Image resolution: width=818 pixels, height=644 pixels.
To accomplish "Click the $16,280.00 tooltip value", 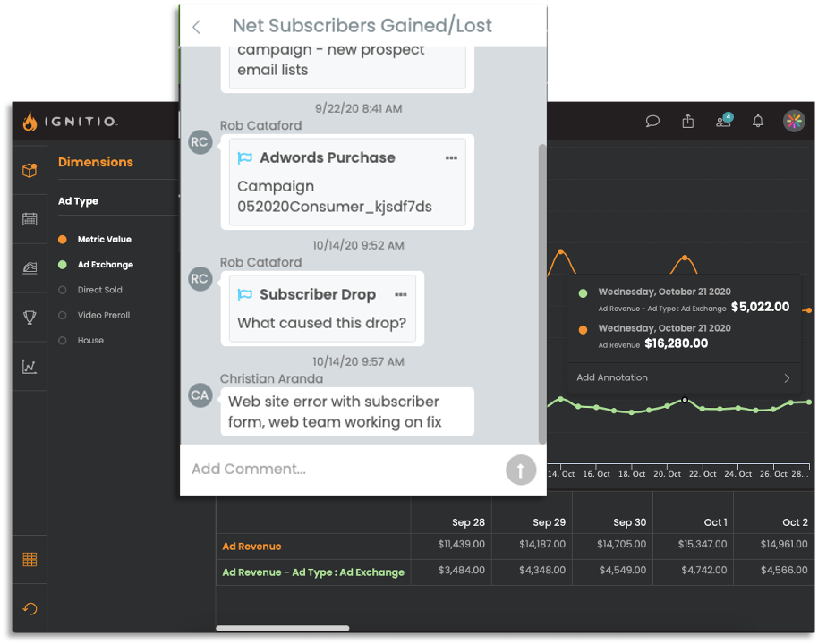I will tap(676, 343).
